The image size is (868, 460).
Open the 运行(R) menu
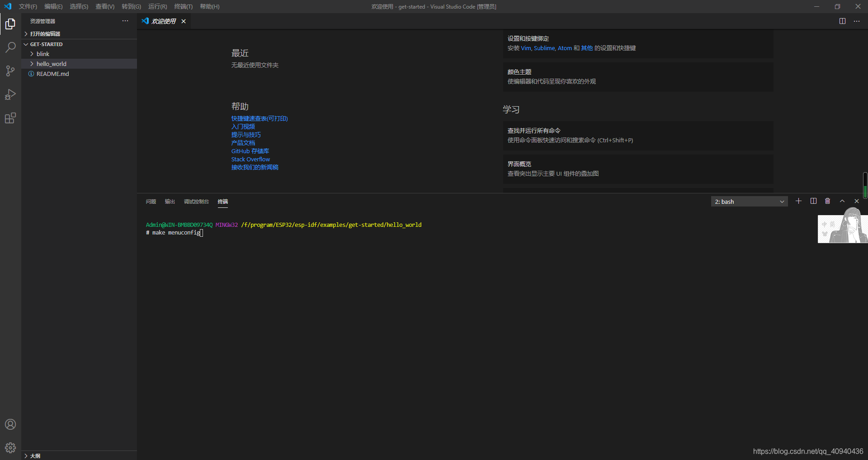coord(157,6)
